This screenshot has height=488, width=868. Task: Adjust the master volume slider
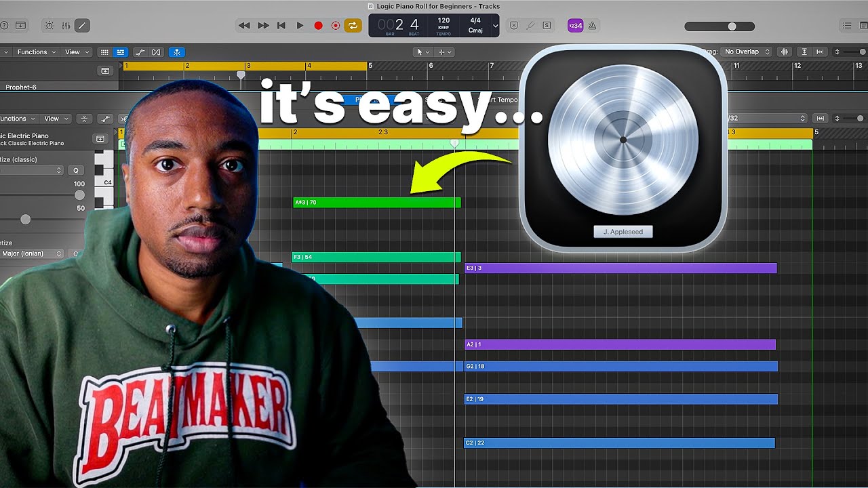pyautogui.click(x=719, y=26)
